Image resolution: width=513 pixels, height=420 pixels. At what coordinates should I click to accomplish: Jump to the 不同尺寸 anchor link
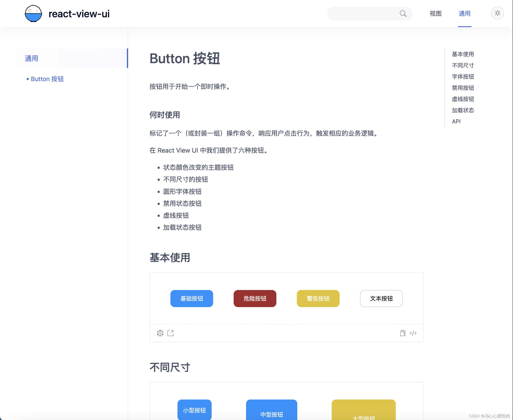coord(463,65)
